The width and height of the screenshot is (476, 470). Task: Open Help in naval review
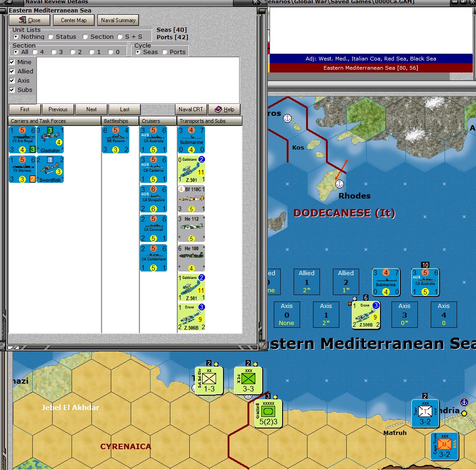224,109
